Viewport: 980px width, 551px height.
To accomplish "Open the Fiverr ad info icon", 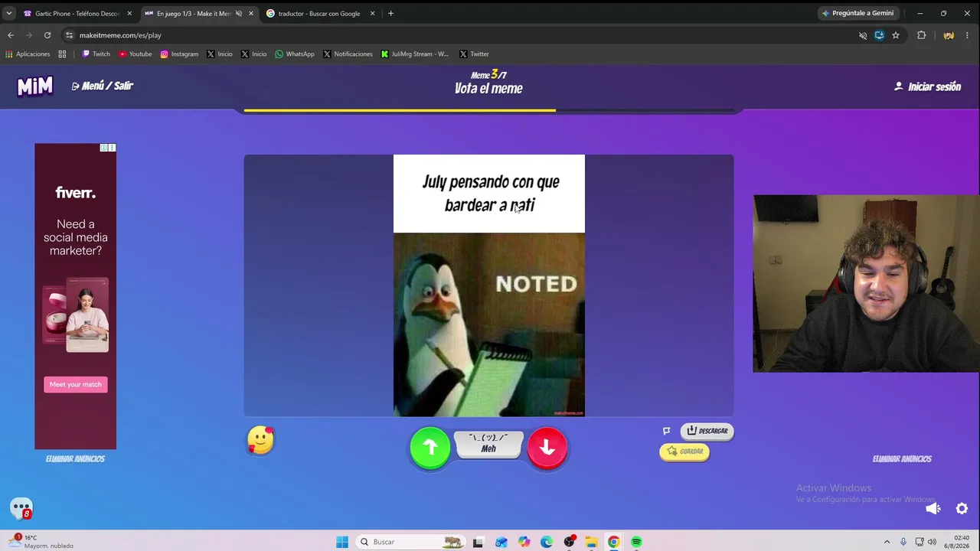I will (x=104, y=148).
